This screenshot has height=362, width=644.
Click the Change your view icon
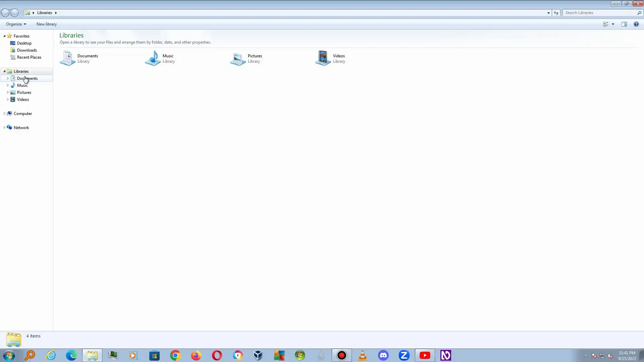[x=606, y=24]
